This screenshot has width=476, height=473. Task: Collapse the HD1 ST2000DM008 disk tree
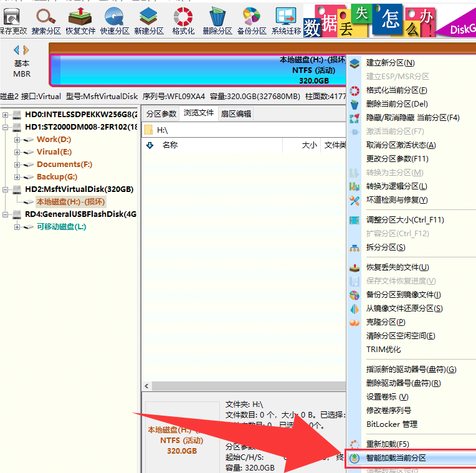click(x=5, y=127)
